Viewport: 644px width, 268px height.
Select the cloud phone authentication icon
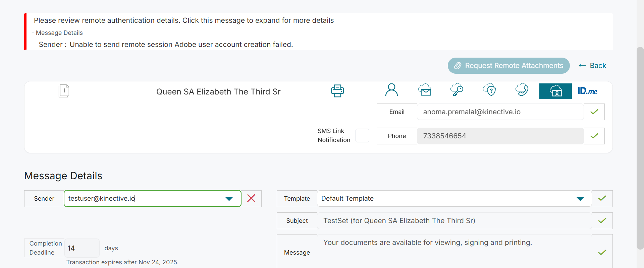coord(522,90)
